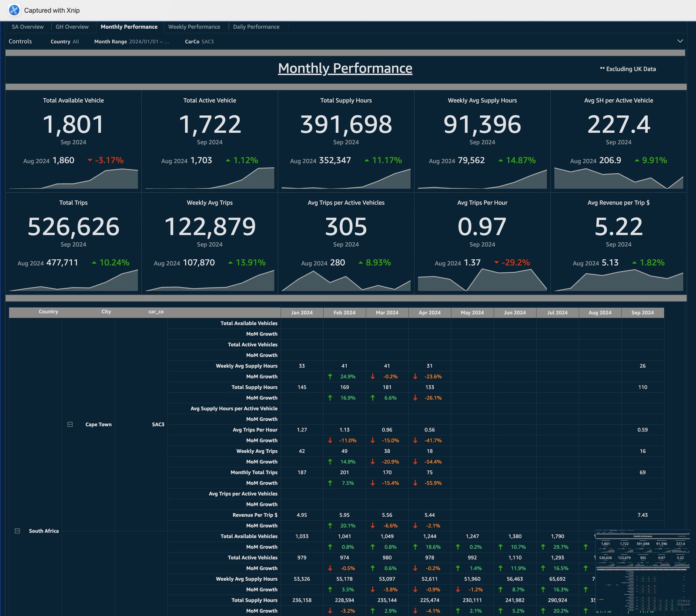Viewport: 696px width, 616px height.
Task: Click the Avg SH per Active Vehicle 227.4
Action: [x=619, y=124]
